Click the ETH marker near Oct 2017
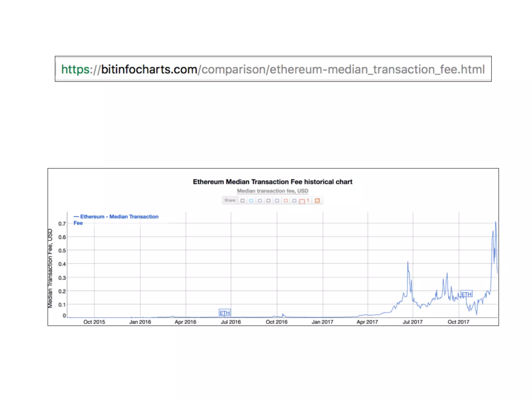Screen dimensions: 532x399 466,294
